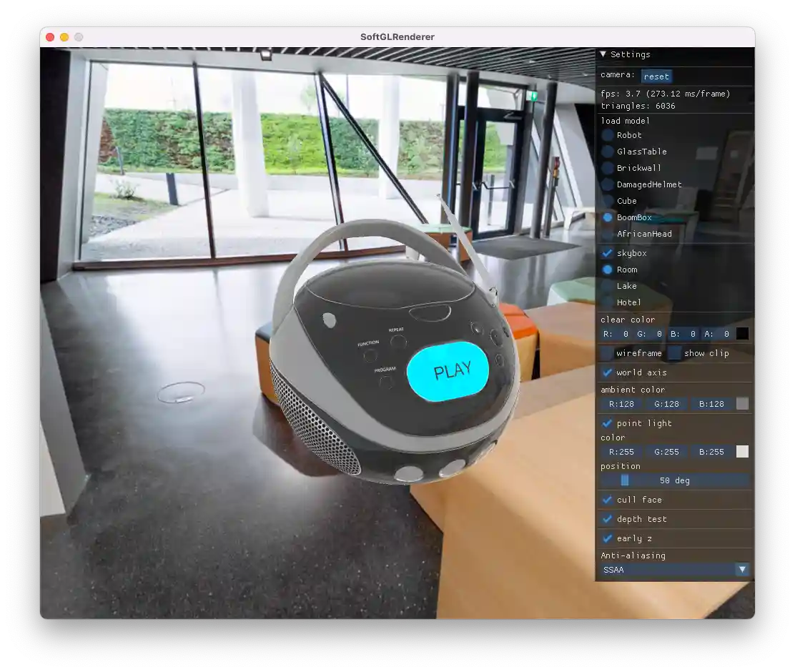
Task: Click point light G:255 field
Action: pos(666,452)
